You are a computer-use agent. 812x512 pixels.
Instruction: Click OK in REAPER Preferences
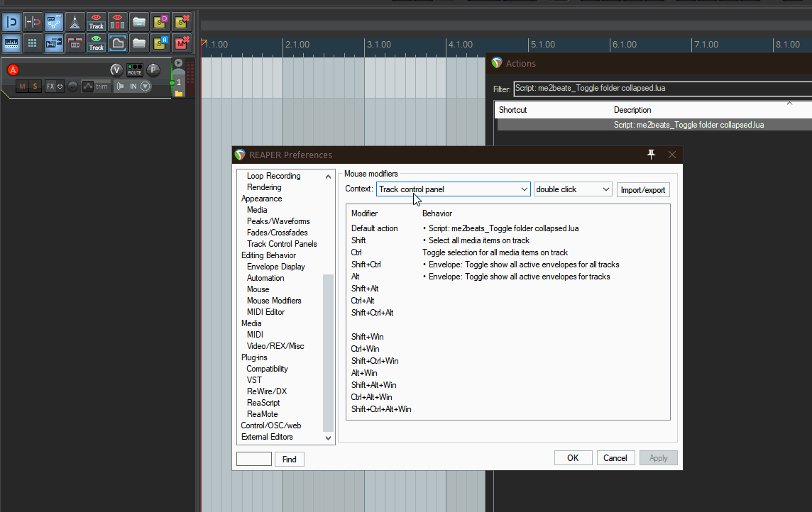pyautogui.click(x=573, y=457)
